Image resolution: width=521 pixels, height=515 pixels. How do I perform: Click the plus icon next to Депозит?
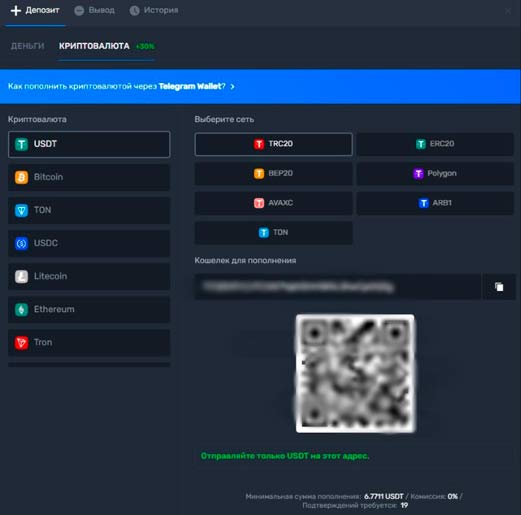(16, 10)
